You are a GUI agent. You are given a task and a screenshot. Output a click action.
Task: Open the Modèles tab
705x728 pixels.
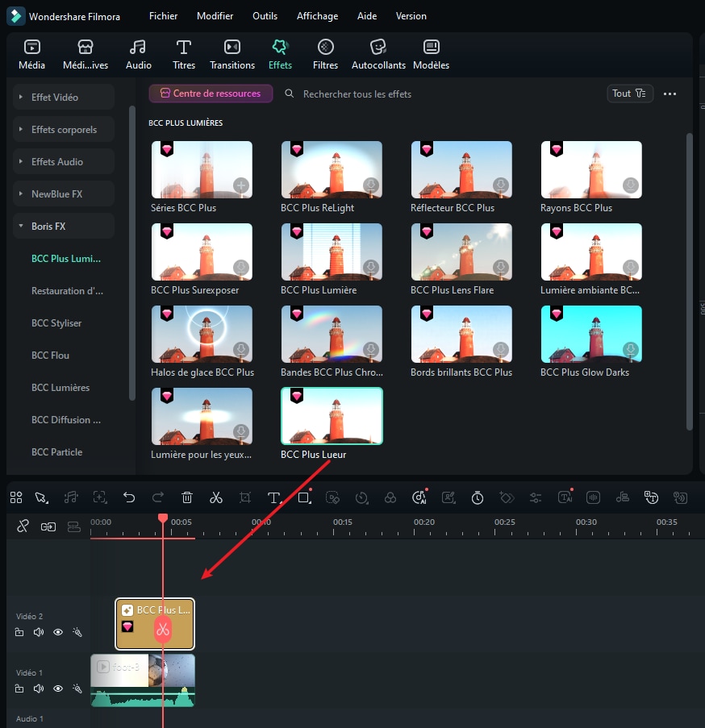[431, 55]
